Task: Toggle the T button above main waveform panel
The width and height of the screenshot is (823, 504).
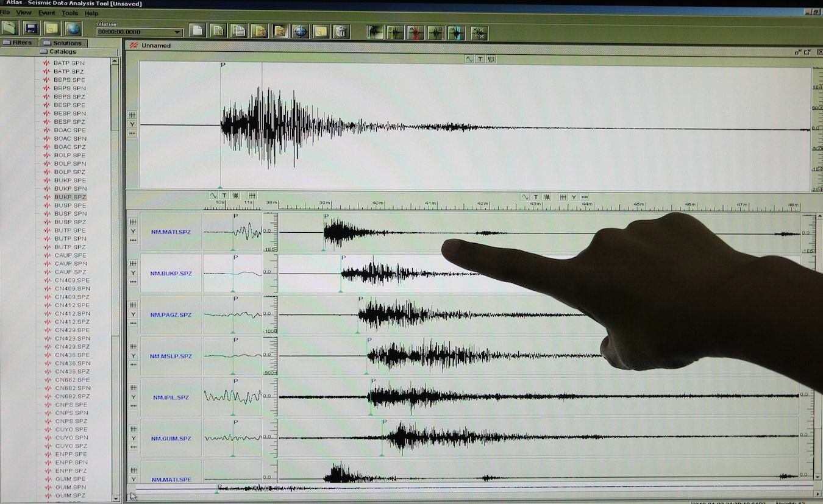Action: point(480,59)
